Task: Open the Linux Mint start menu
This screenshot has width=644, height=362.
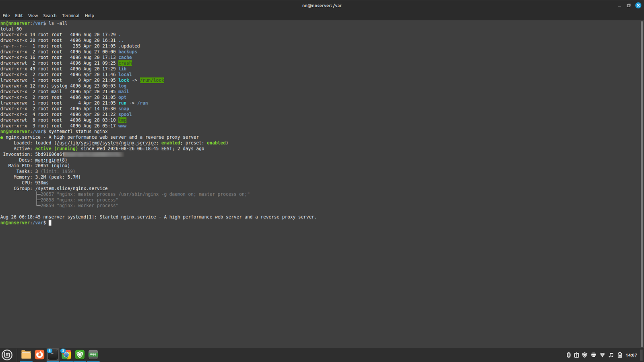Action: [x=7, y=355]
